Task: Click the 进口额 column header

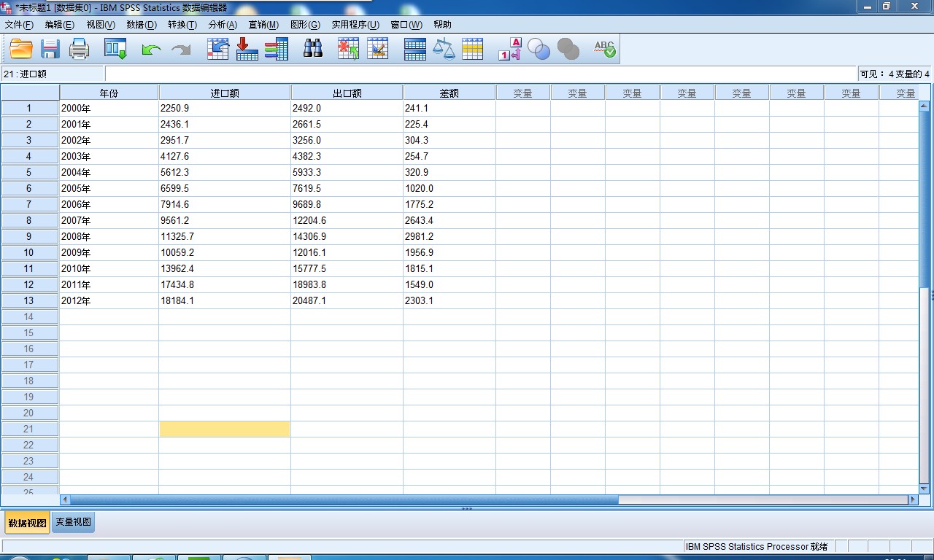Action: tap(225, 93)
